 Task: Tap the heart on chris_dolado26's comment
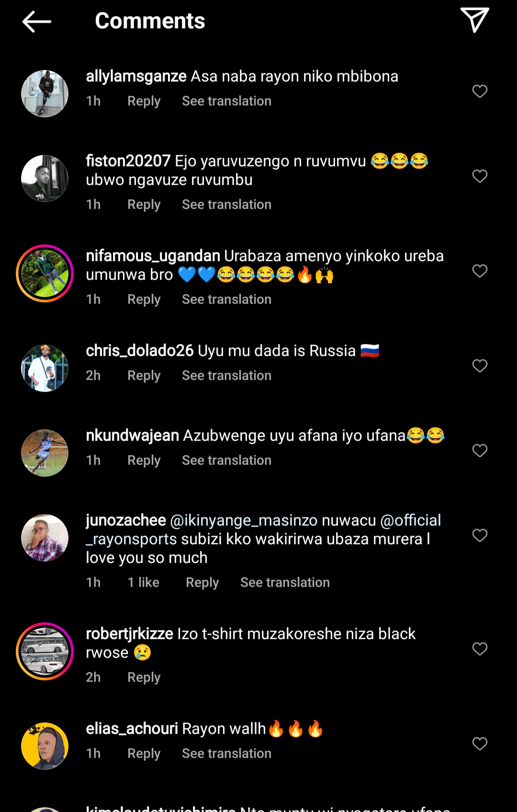tap(480, 366)
